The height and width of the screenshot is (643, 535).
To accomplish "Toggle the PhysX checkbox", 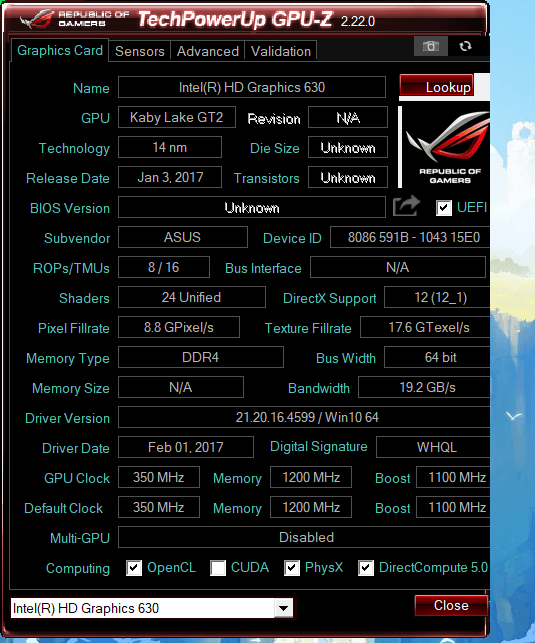I will pyautogui.click(x=291, y=568).
